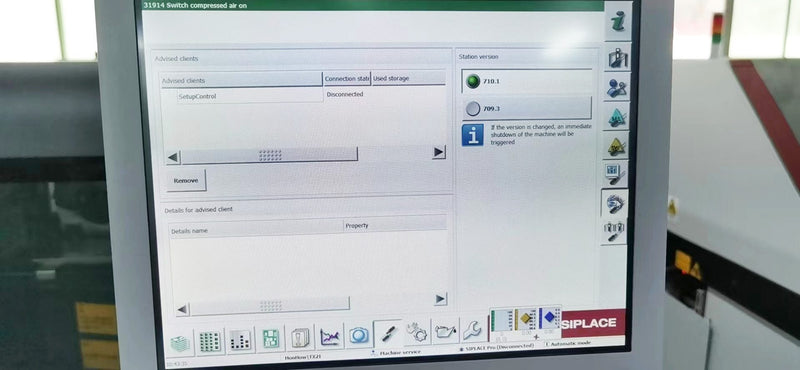Open the yellow warning triangle icon in sidebar
This screenshot has width=800, height=370.
(x=616, y=146)
